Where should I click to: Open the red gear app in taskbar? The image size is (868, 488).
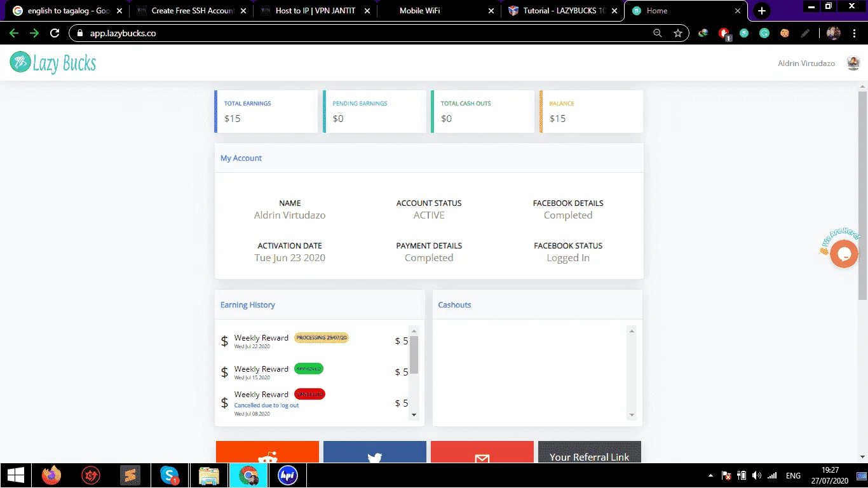pyautogui.click(x=91, y=475)
